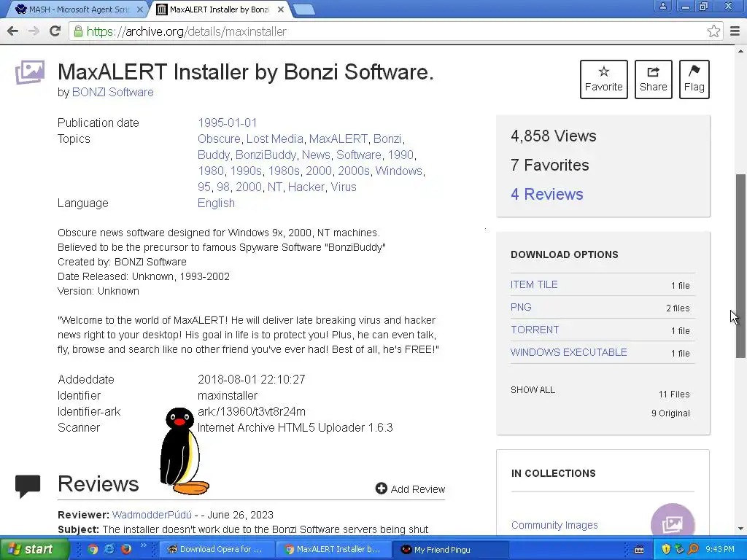This screenshot has height=560, width=747.
Task: Open the English language link
Action: tap(216, 203)
